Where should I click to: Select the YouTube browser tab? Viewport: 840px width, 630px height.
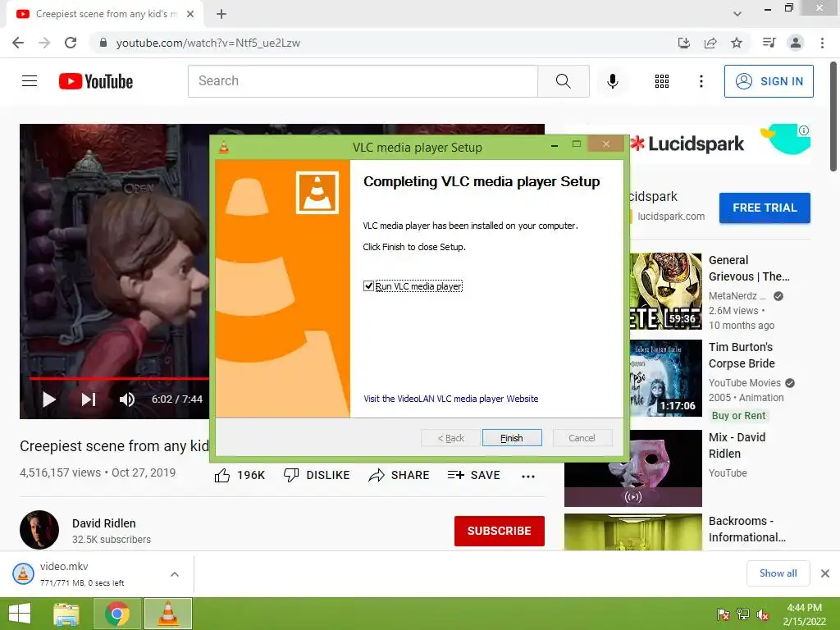click(x=104, y=14)
